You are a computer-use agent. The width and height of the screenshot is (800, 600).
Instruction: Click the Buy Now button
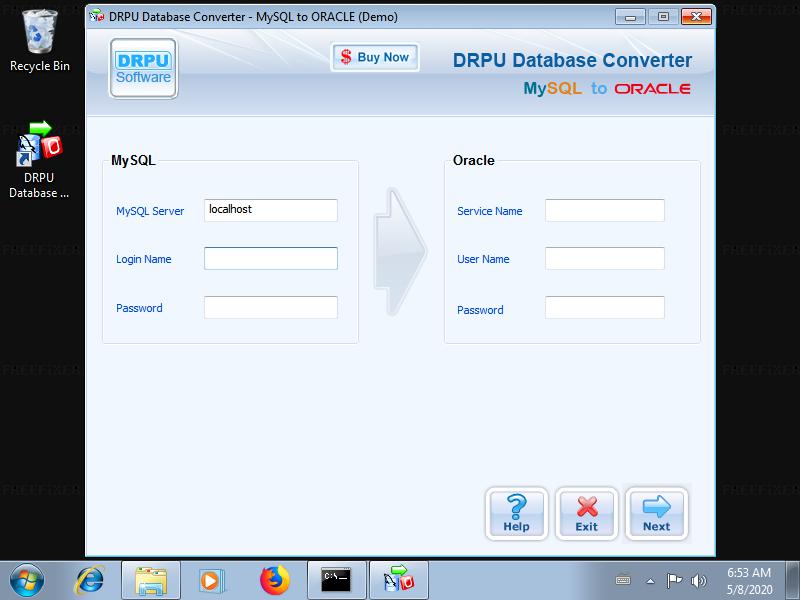(x=374, y=57)
